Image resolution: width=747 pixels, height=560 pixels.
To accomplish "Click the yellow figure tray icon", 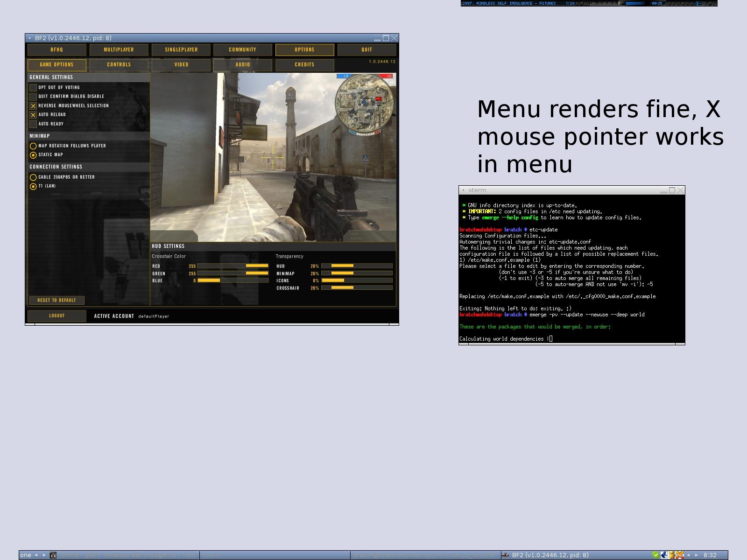I will (672, 555).
